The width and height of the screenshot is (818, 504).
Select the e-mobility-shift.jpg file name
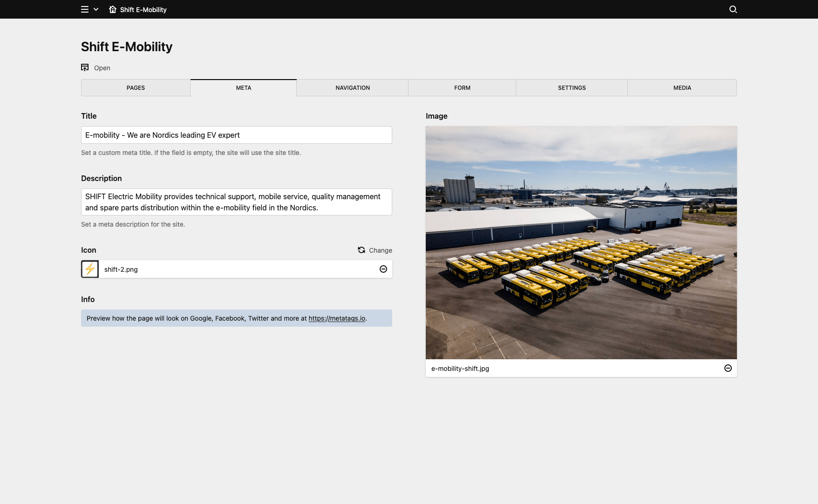(460, 369)
